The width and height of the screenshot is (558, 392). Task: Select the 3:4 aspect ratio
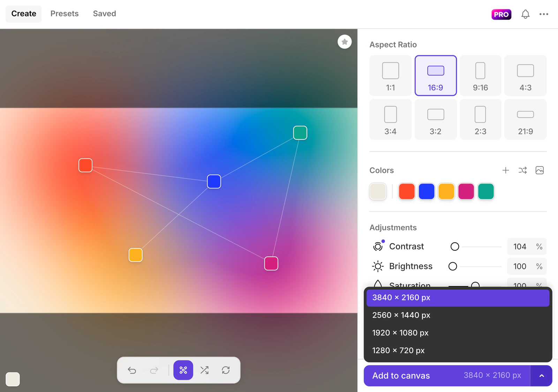coord(391,119)
